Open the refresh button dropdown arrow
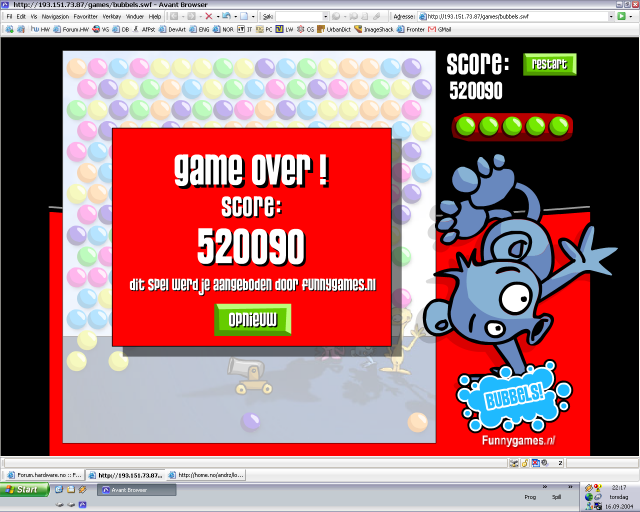640x512 pixels. point(236,16)
